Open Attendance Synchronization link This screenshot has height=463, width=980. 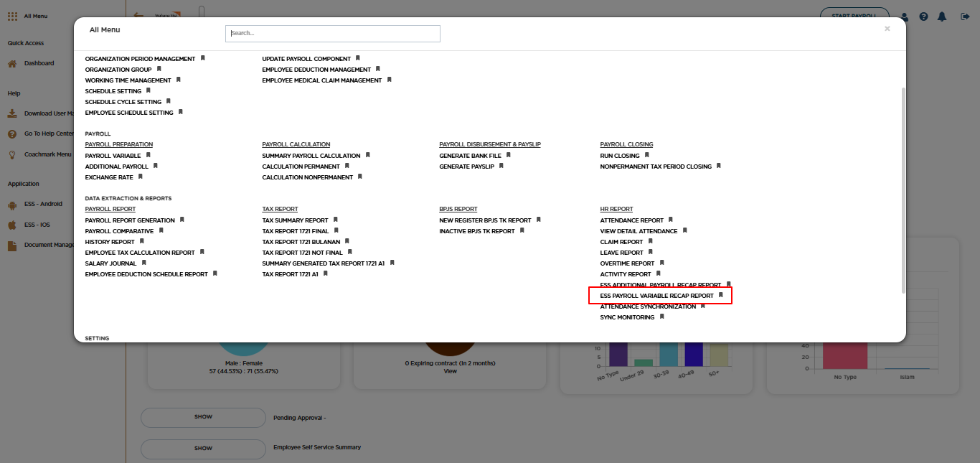click(649, 307)
